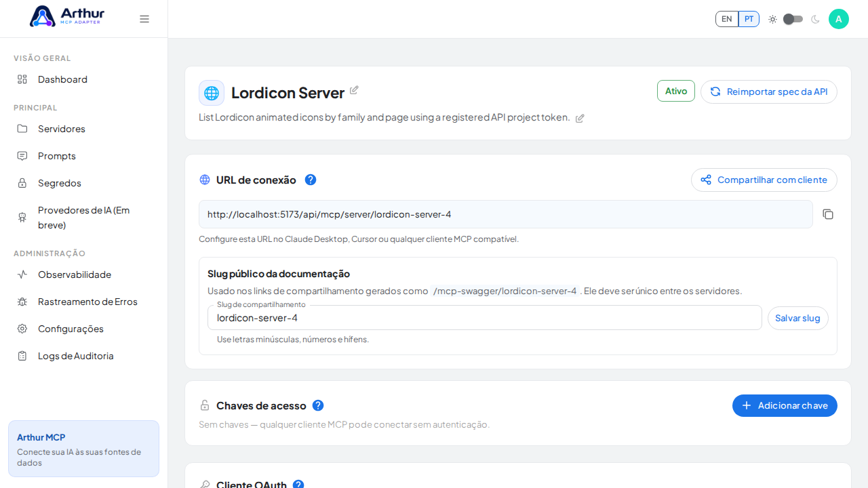
Task: Edit the server description with pencil icon
Action: (x=580, y=119)
